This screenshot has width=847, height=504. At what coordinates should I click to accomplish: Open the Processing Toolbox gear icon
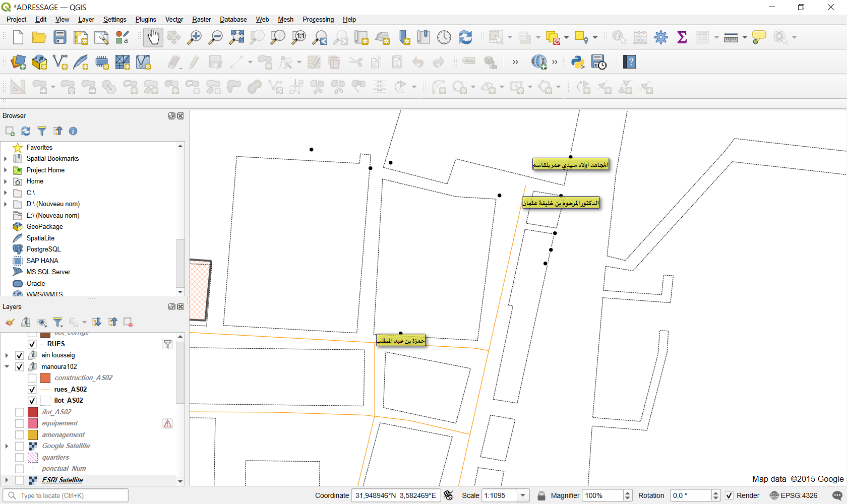661,37
